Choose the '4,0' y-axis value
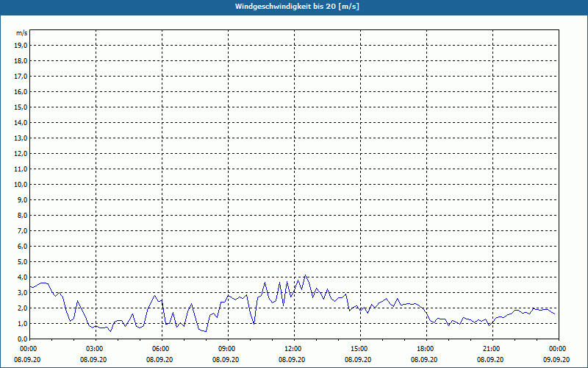Image resolution: width=588 pixels, height=368 pixels. pos(24,277)
